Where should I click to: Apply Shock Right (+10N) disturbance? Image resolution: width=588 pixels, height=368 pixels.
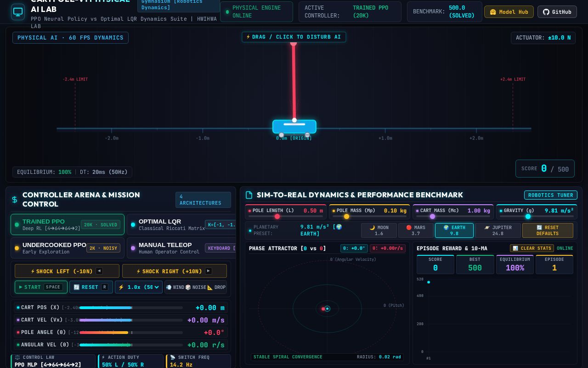point(175,271)
